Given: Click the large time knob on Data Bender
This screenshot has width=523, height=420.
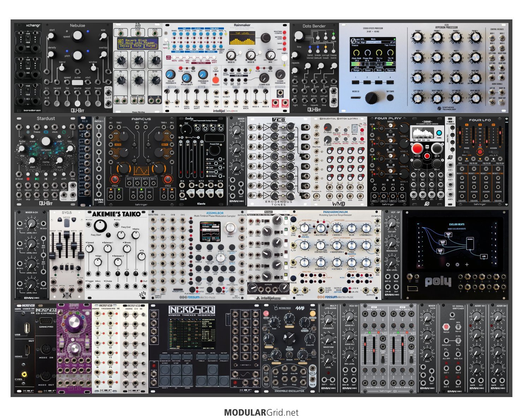Looking at the screenshot, I should [x=299, y=36].
